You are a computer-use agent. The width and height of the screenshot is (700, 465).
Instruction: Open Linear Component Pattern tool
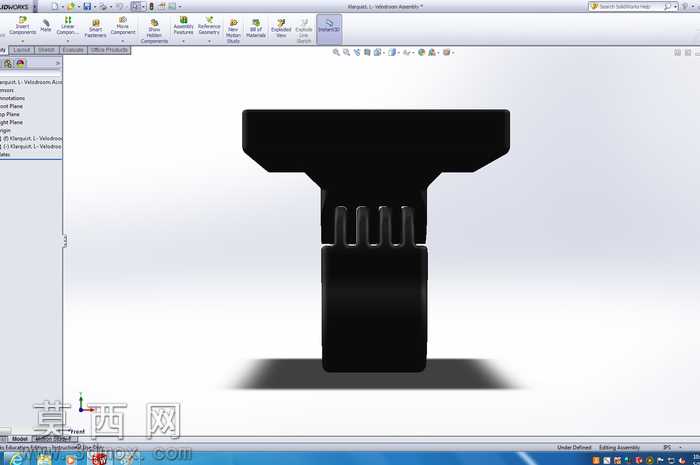(x=67, y=25)
